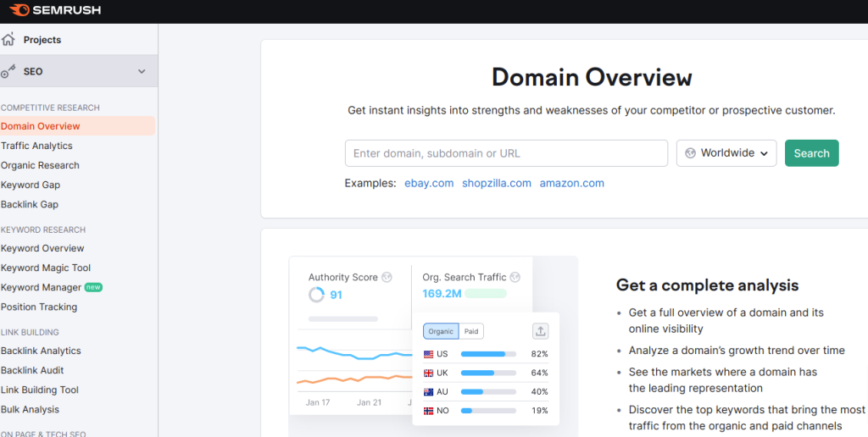Open the Worldwide database dropdown
The image size is (868, 437).
[x=726, y=153]
